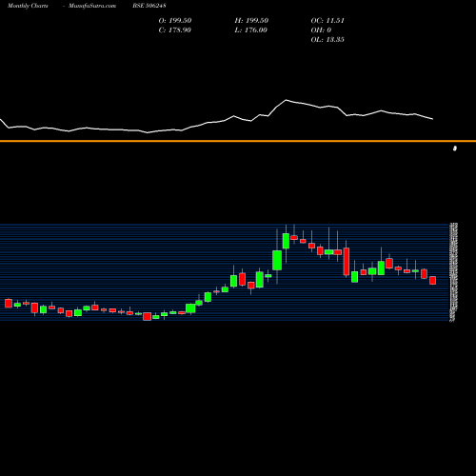The height and width of the screenshot is (476, 476).
Task: Click the peak of the white line chart
Action: (x=286, y=100)
